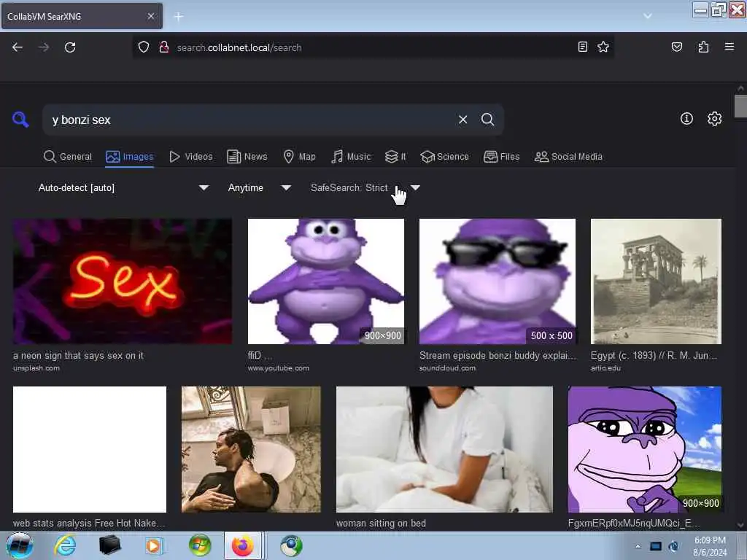Open Windows Media Player taskbar icon
The width and height of the screenshot is (747, 560).
154,545
